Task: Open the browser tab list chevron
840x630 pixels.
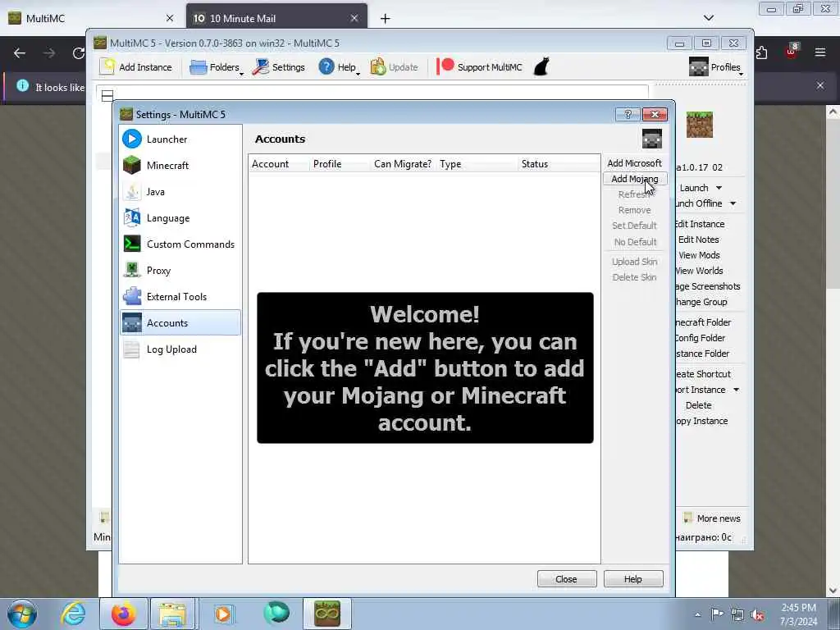Action: click(x=708, y=18)
